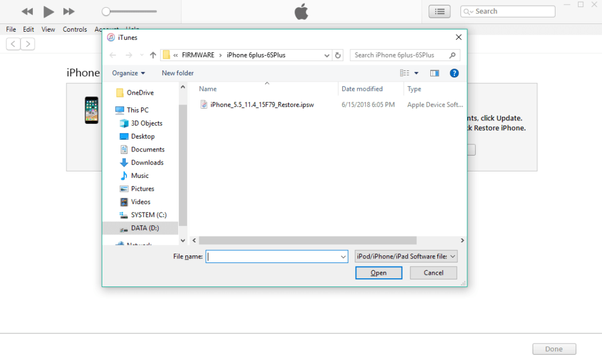This screenshot has width=602, height=364.
Task: Click the iTunes Search field
Action: click(x=507, y=12)
